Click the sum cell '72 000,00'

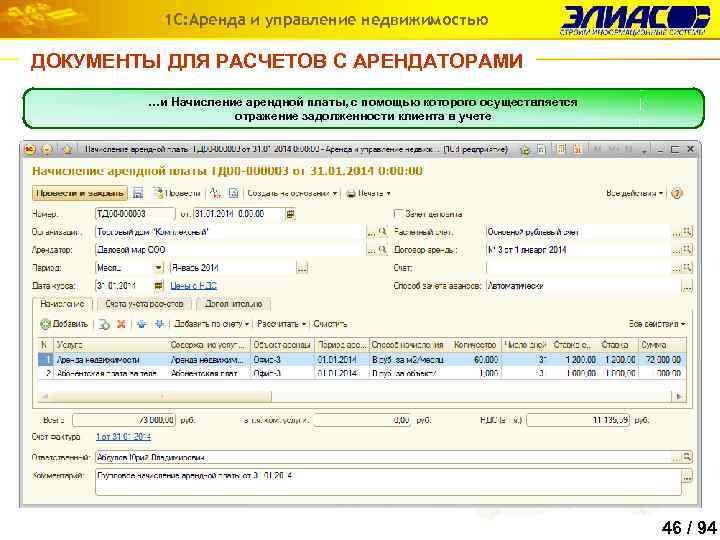point(662,360)
